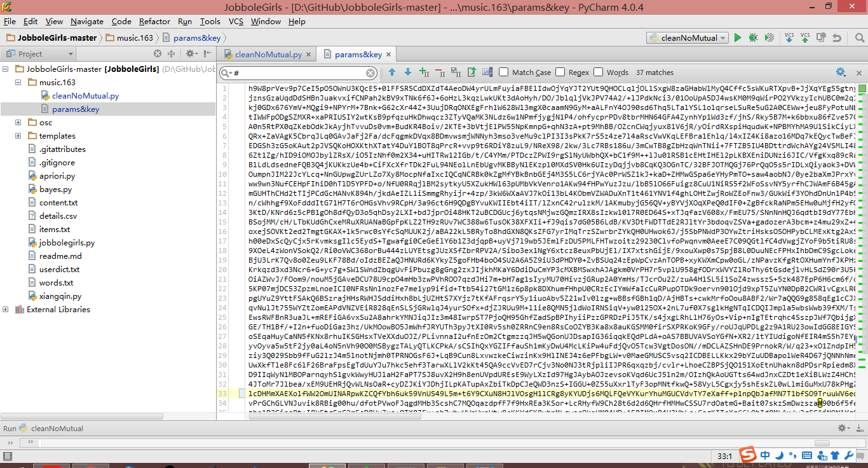Screen dimensions: 868x468
Task: Expand the osc folder
Action: [19, 122]
